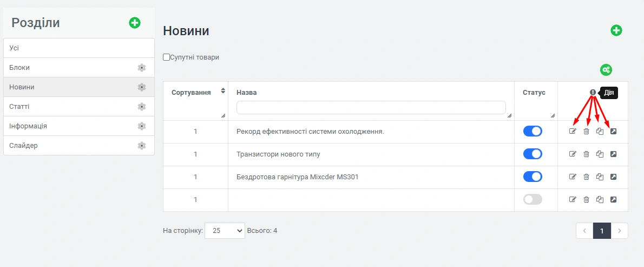Click page number 1 in pagination
Image resolution: width=644 pixels, height=267 pixels.
pyautogui.click(x=602, y=231)
